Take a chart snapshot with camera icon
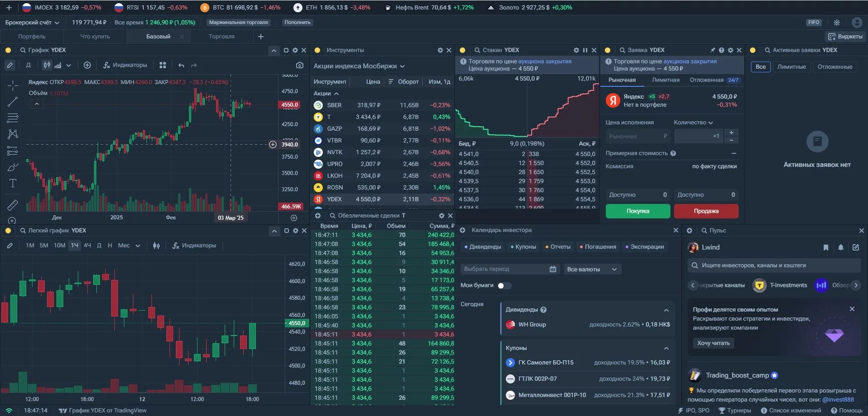The height and width of the screenshot is (416, 868). pyautogui.click(x=299, y=65)
